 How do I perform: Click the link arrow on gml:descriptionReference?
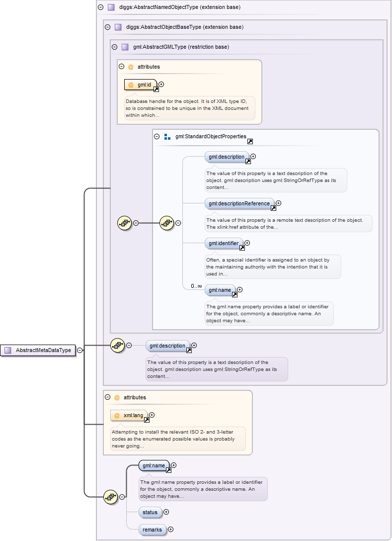pos(273,208)
